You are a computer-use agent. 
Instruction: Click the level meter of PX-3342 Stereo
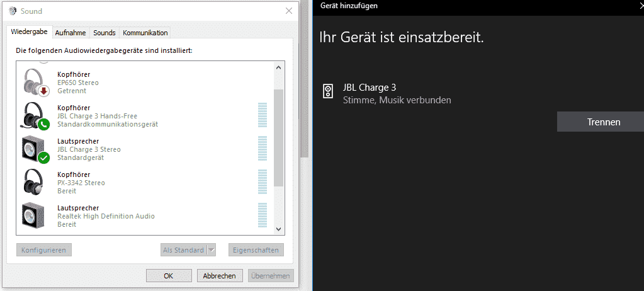(263, 182)
